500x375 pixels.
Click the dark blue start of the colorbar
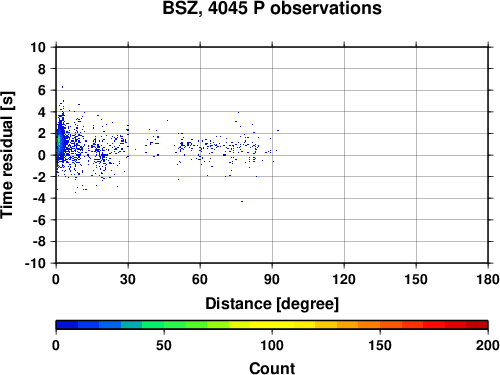click(x=67, y=325)
